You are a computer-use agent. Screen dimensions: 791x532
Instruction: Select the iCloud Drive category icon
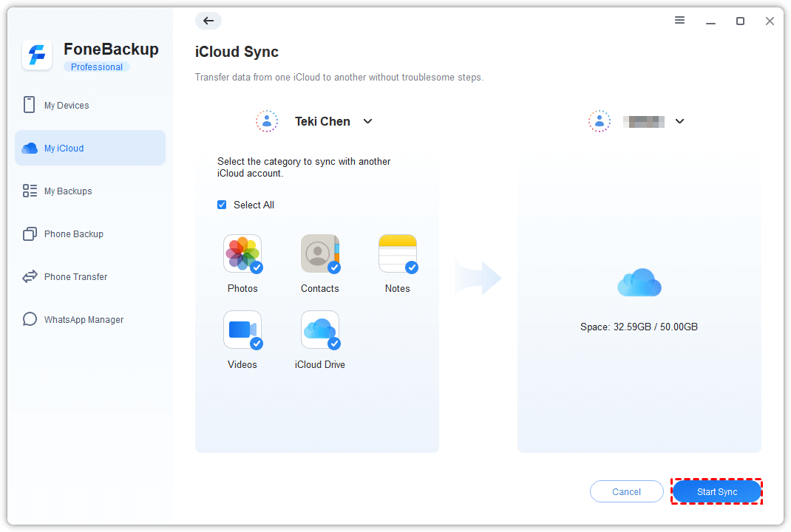[320, 330]
